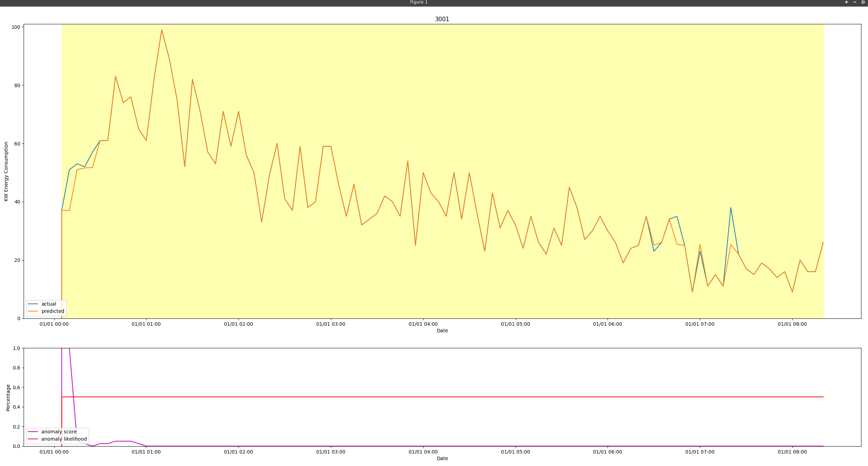Click the '0.6' tick on Percentage axis

pos(16,388)
